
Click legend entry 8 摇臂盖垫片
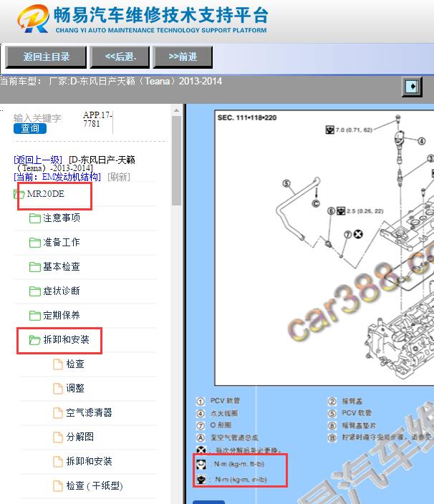tap(352, 425)
